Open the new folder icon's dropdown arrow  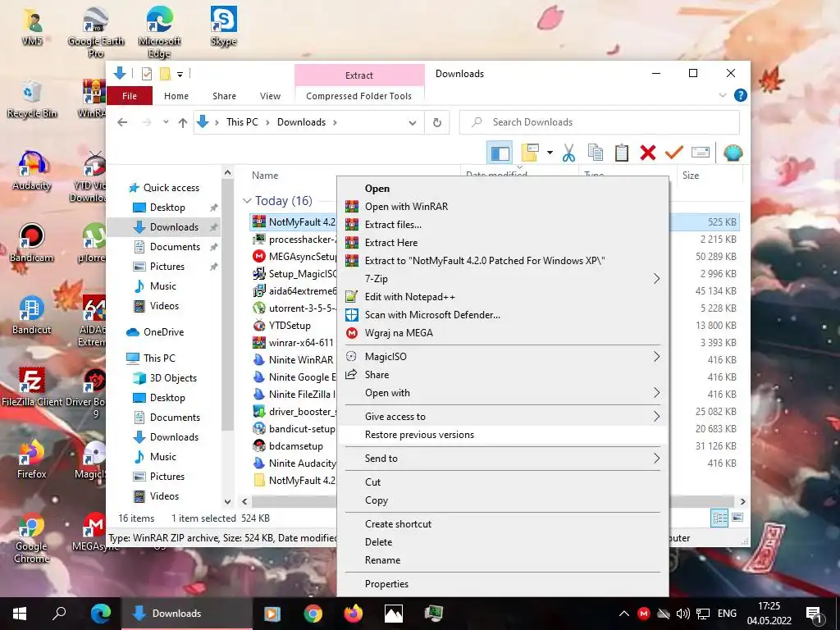click(550, 153)
